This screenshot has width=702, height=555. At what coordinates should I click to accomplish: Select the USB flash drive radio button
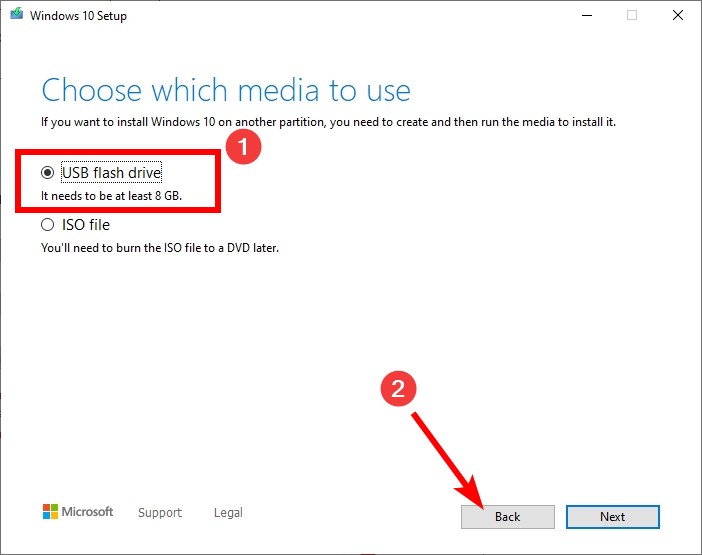tap(47, 172)
